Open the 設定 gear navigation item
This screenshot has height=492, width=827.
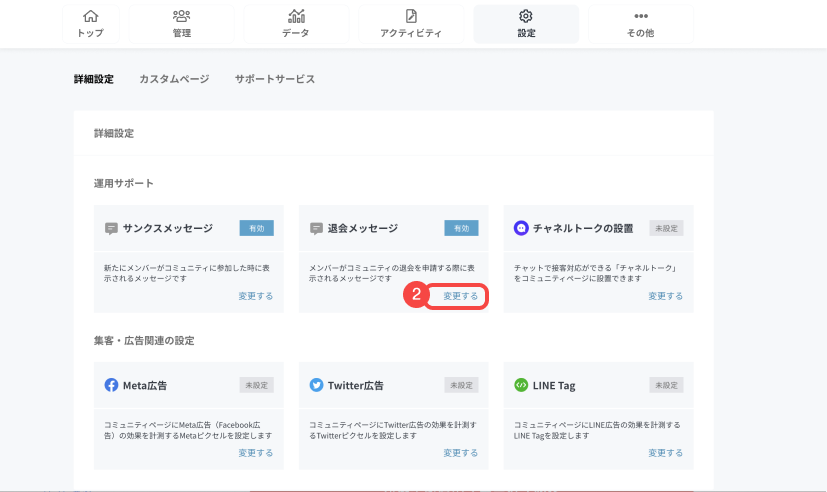[x=526, y=23]
